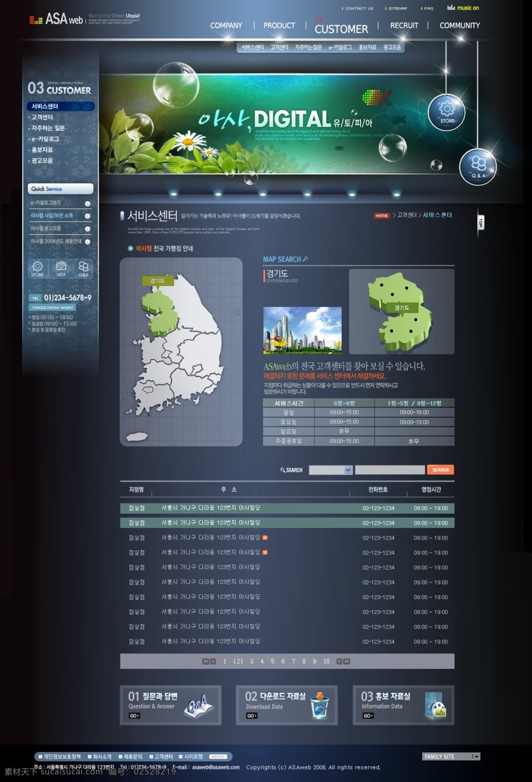Open the FAMILY SITE dropdown

(x=451, y=757)
